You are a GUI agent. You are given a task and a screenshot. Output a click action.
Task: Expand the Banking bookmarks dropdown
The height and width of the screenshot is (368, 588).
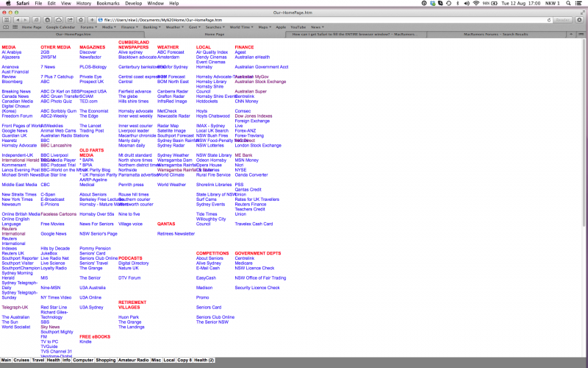(x=151, y=27)
